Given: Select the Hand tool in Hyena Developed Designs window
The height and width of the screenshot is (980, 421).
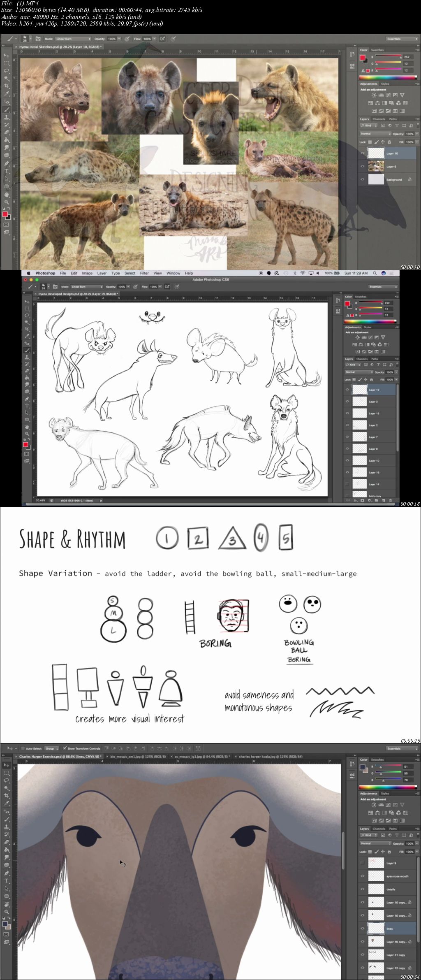Looking at the screenshot, I should pos(27,427).
